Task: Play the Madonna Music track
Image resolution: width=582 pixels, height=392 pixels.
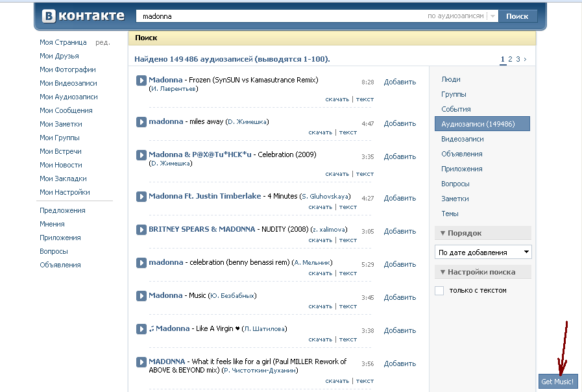Action: (141, 295)
